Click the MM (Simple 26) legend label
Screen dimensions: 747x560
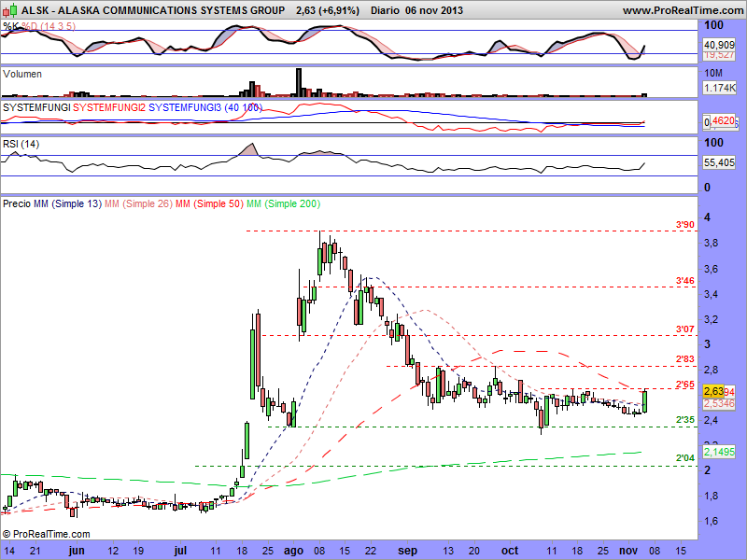pos(138,203)
